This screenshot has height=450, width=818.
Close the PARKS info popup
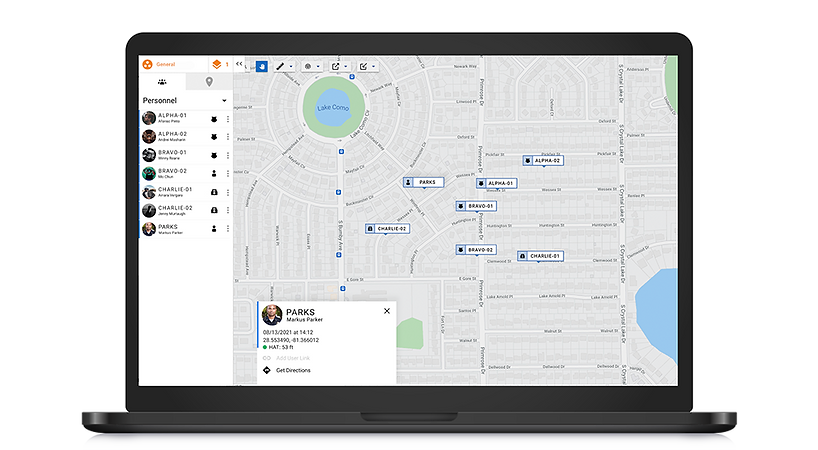pos(387,311)
